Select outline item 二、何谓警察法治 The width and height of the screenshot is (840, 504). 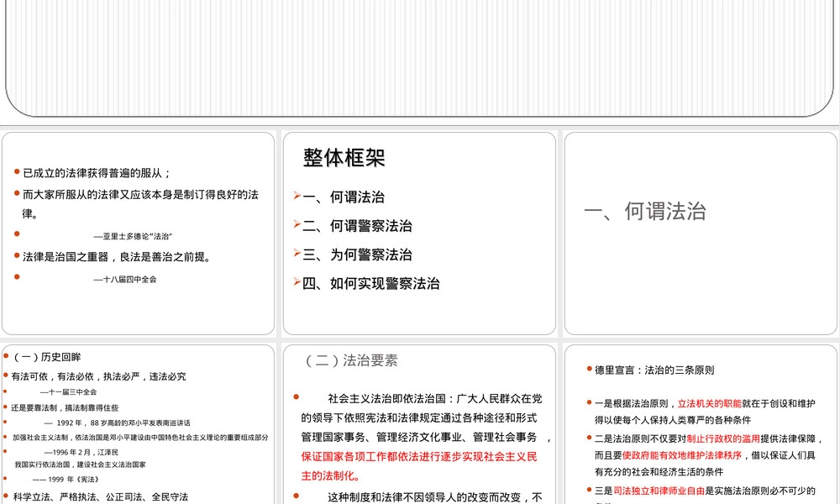[x=357, y=226]
